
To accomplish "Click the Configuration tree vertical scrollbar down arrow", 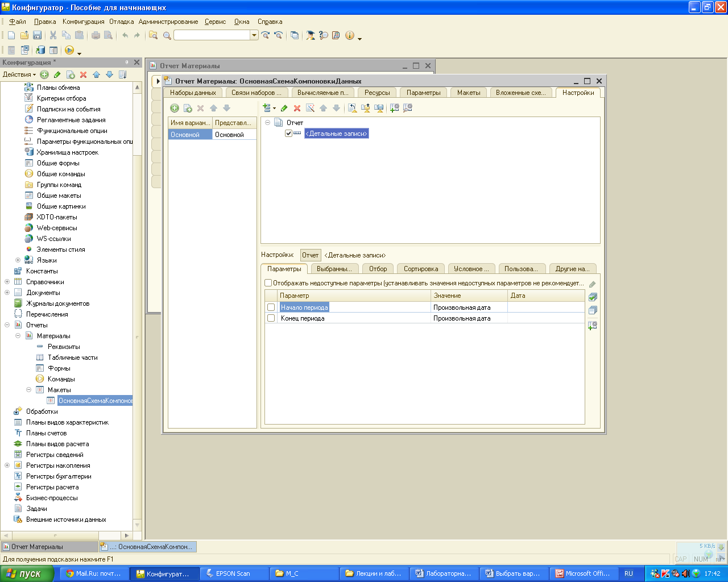I will point(137,525).
